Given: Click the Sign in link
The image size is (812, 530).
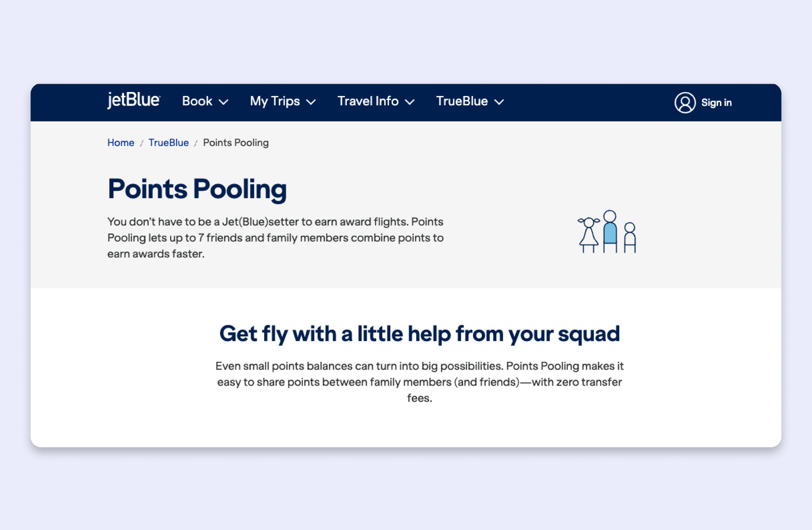Looking at the screenshot, I should [x=716, y=102].
